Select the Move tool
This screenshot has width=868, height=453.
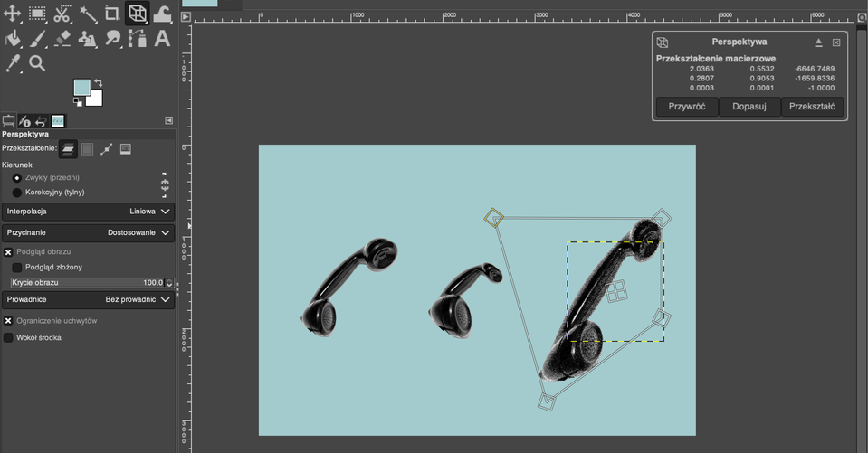(x=13, y=14)
